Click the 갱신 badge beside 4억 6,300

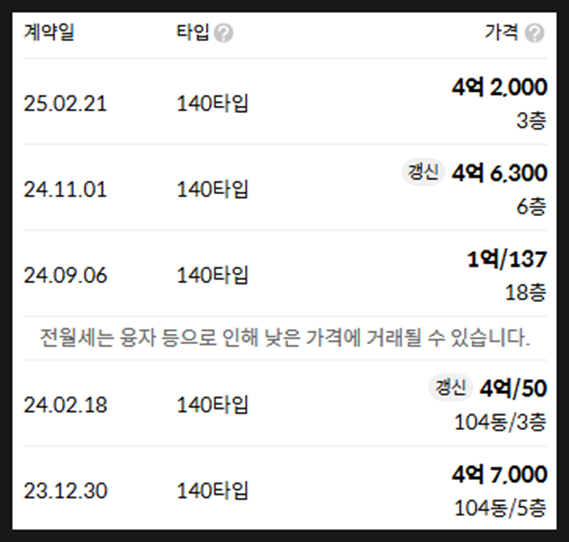(x=423, y=172)
